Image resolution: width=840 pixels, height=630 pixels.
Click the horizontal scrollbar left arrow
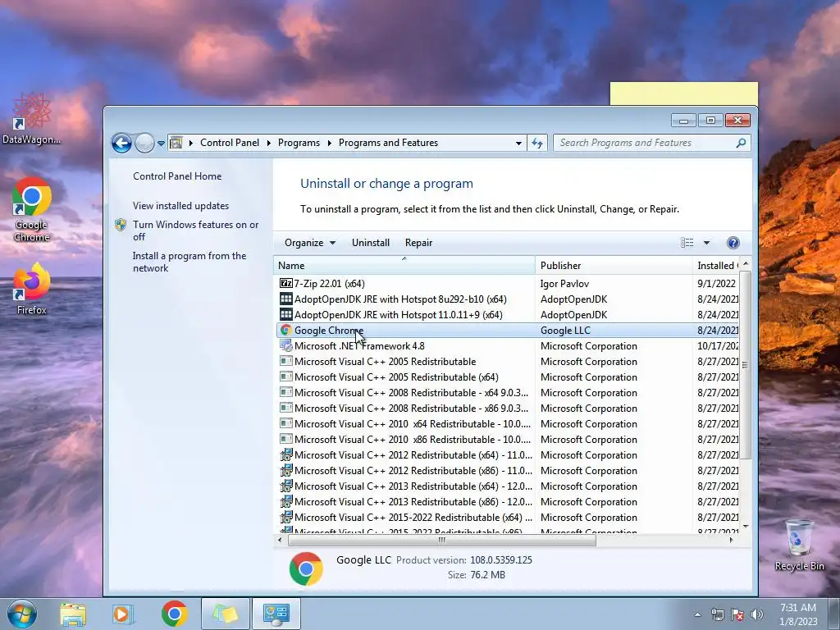280,540
